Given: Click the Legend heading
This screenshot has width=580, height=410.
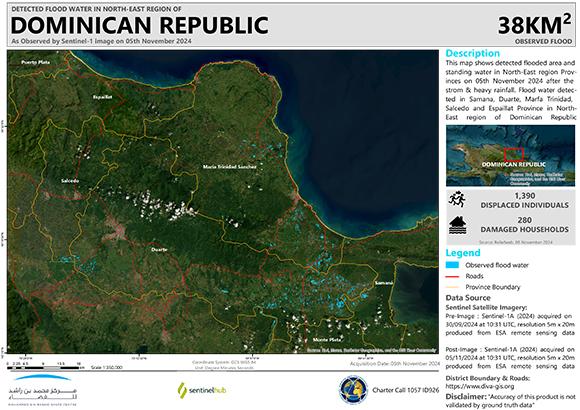Looking at the screenshot, I should [x=463, y=253].
